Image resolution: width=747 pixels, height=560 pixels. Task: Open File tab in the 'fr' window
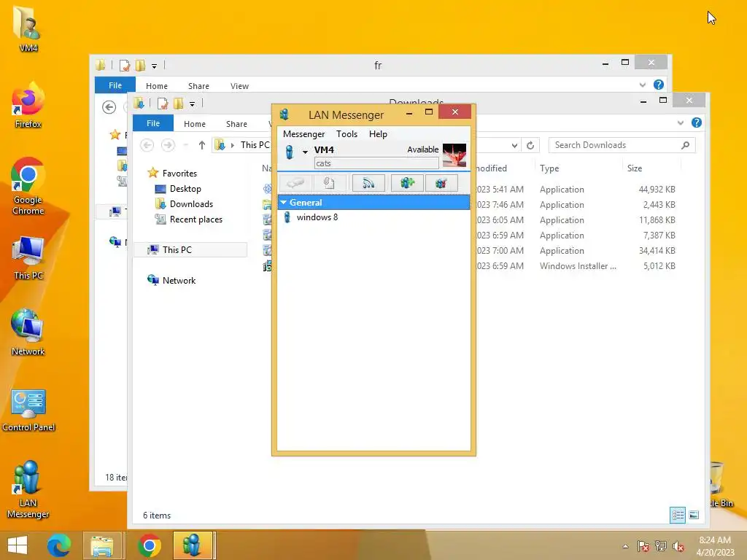(x=115, y=85)
